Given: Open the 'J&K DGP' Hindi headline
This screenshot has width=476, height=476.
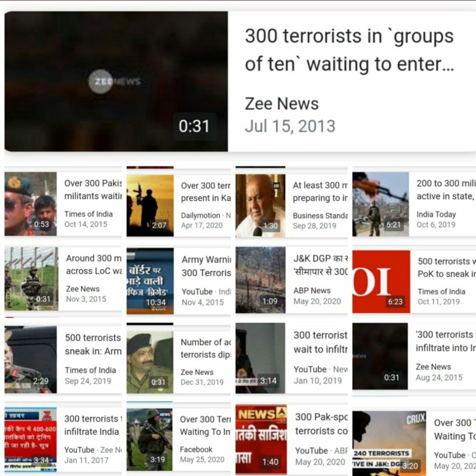Looking at the screenshot, I should pos(320,265).
